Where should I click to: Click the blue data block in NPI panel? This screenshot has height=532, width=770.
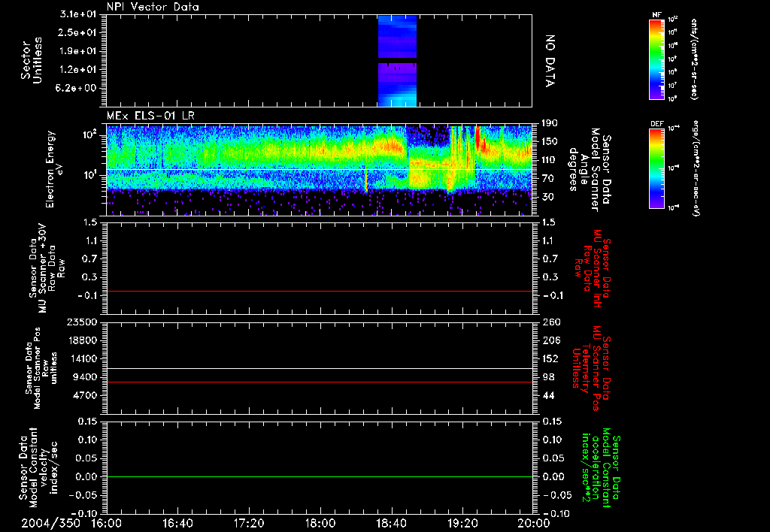[397, 61]
